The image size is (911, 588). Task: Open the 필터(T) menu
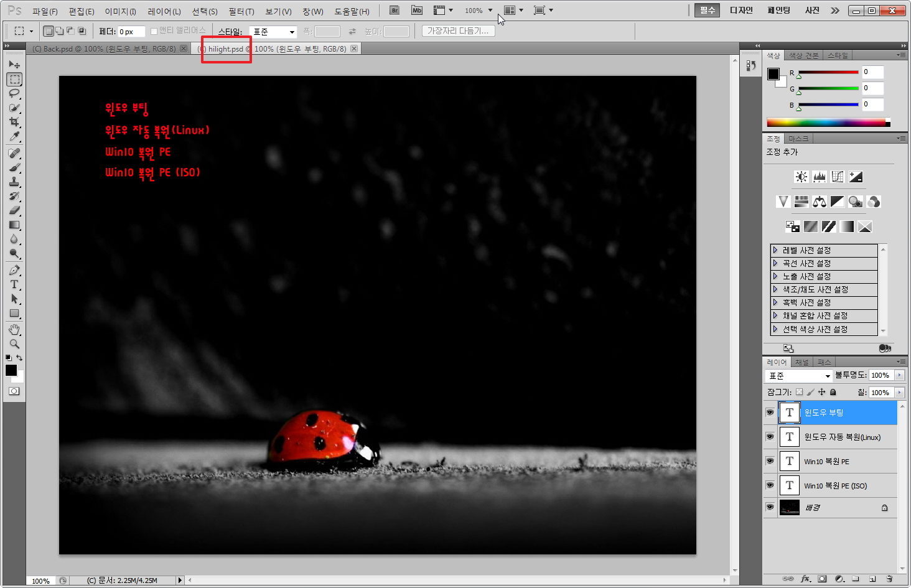[x=241, y=11]
